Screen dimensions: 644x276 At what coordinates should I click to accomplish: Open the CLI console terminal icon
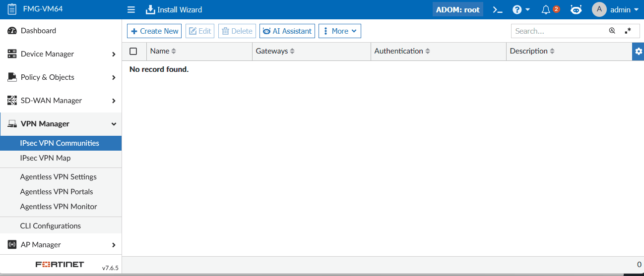[x=498, y=9]
